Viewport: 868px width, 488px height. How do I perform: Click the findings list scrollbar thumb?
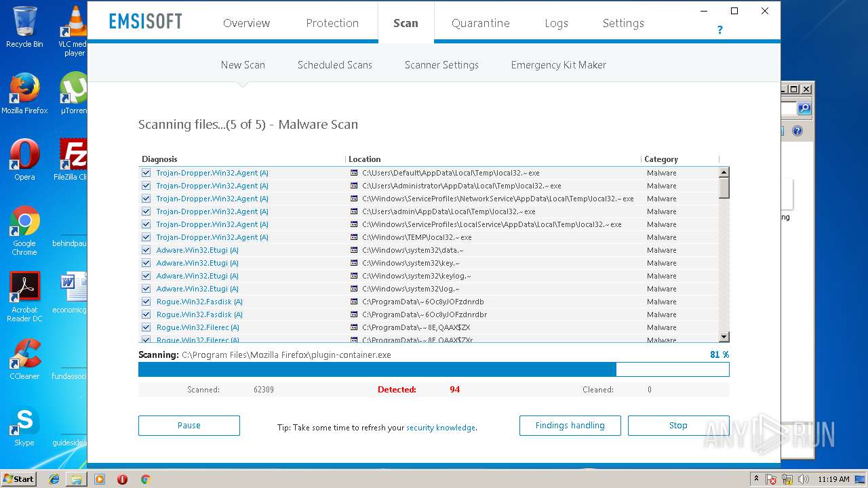tap(724, 188)
